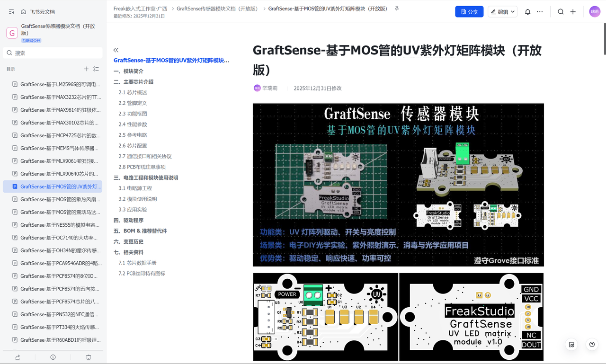Focus the 搜索 search field in sidebar
The image size is (606, 364).
(53, 53)
